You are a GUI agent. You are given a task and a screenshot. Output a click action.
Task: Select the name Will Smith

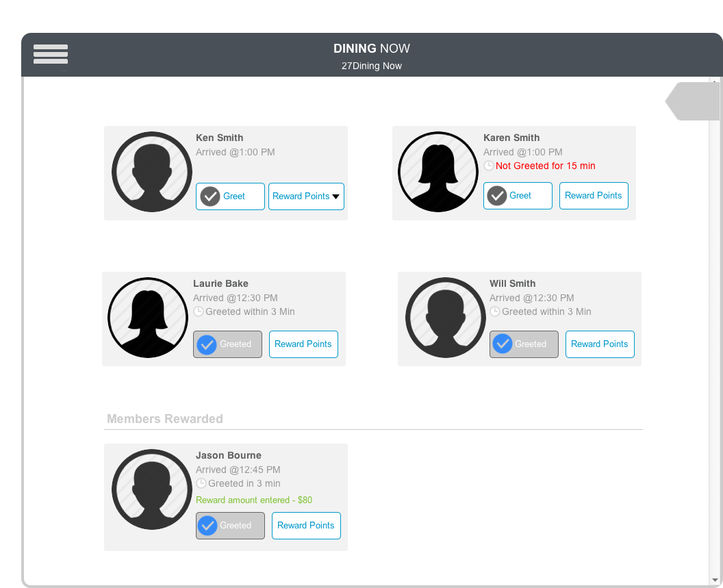(513, 283)
